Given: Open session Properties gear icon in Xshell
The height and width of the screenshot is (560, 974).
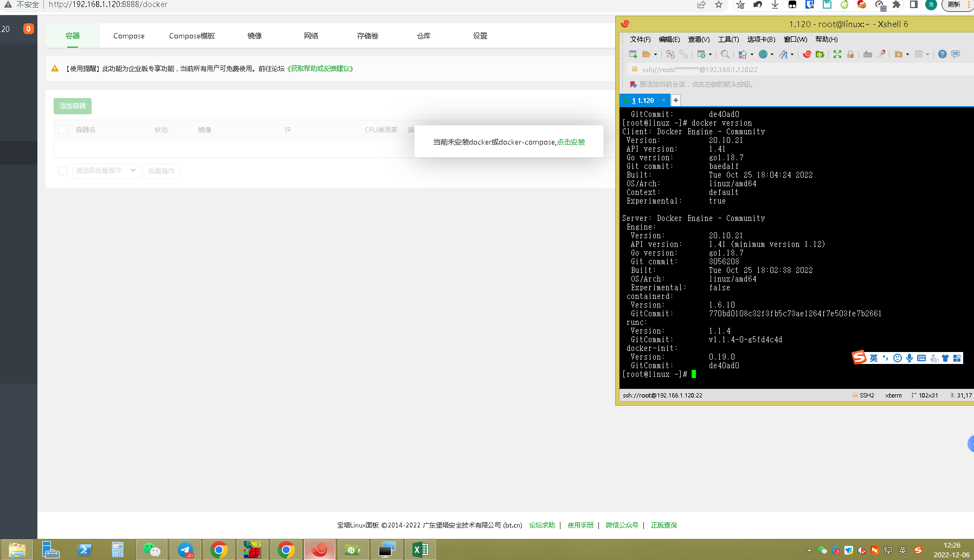Looking at the screenshot, I should [701, 54].
